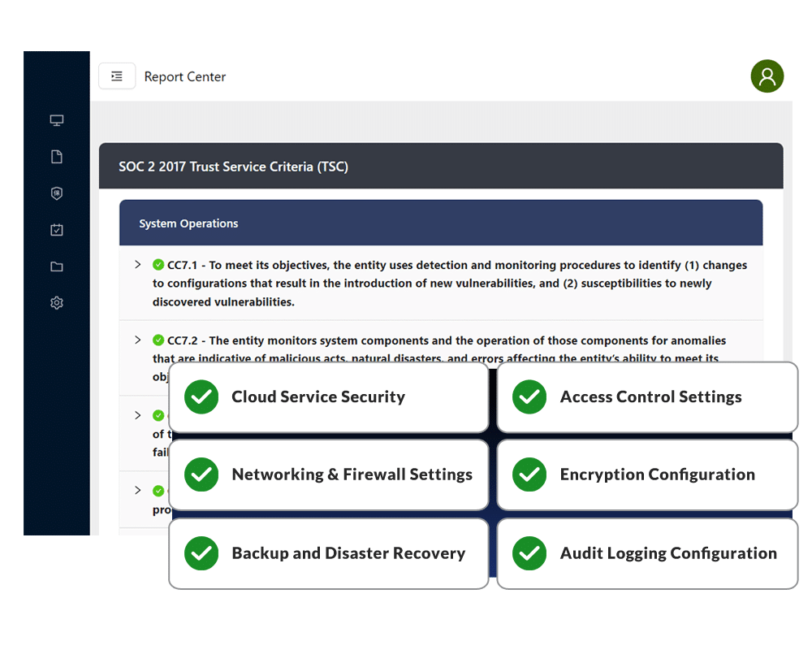
Task: Select the document/reports icon in sidebar
Action: (x=57, y=156)
